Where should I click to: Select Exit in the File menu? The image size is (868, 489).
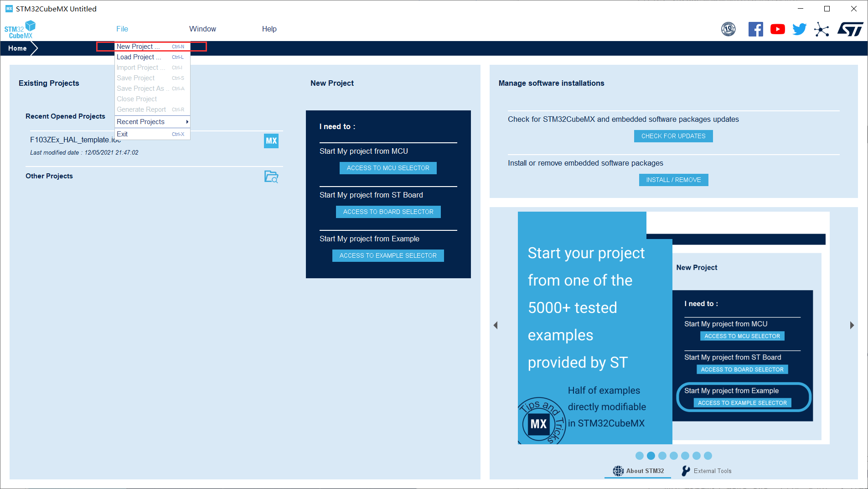[152, 134]
